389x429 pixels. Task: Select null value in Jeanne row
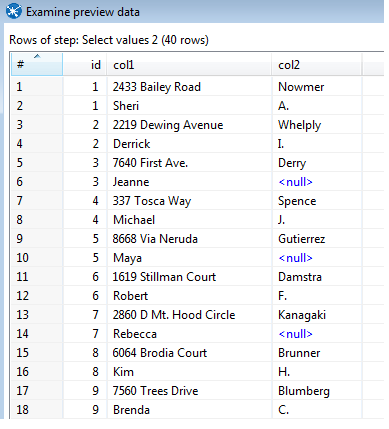(x=317, y=182)
